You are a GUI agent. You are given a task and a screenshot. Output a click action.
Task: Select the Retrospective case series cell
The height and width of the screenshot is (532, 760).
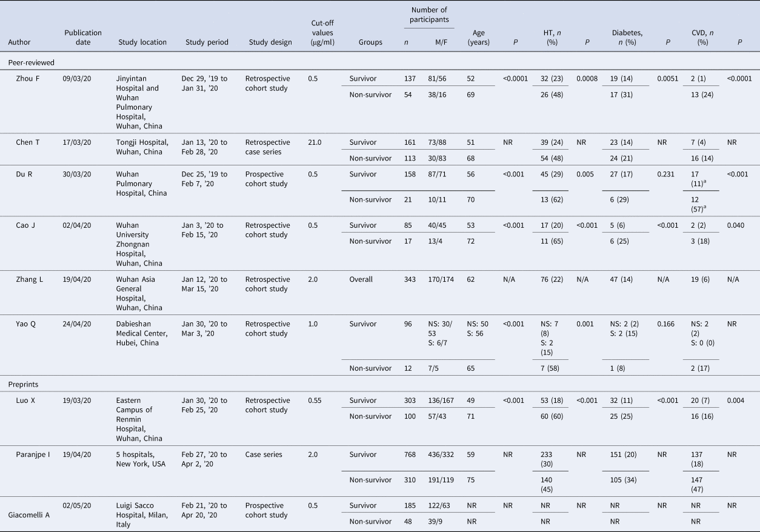(x=267, y=147)
